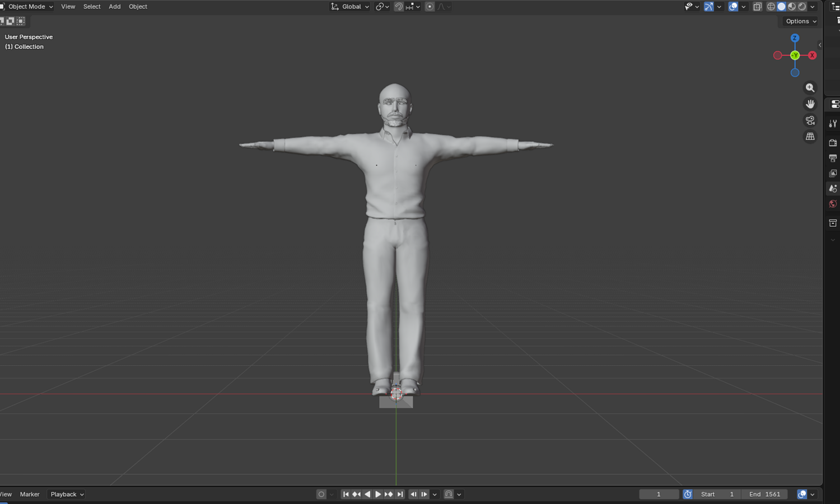Select the third selection mode icon
Screen dimensions: 840x504
pos(21,21)
